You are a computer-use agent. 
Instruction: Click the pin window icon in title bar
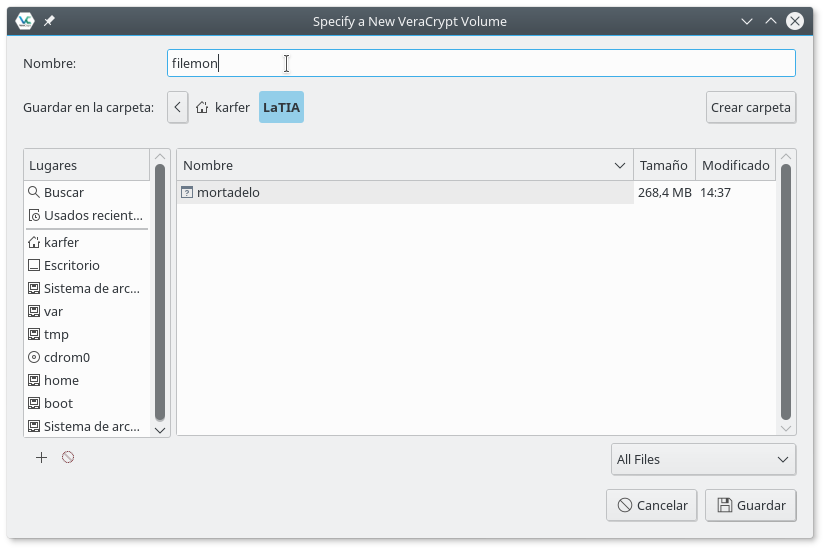[49, 20]
